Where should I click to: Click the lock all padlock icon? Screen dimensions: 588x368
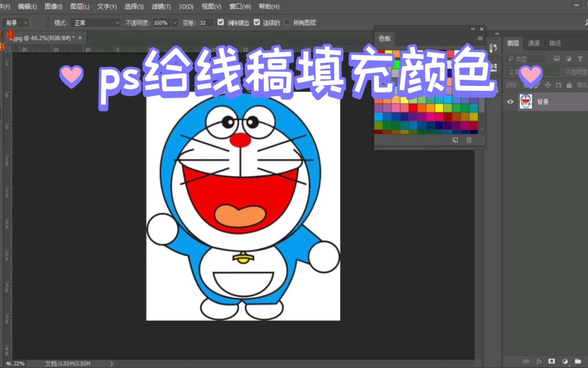(x=569, y=85)
